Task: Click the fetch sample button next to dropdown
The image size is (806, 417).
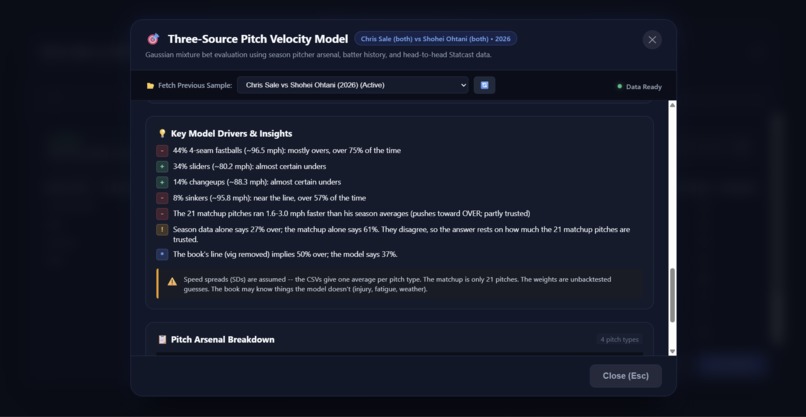Action: pos(484,85)
